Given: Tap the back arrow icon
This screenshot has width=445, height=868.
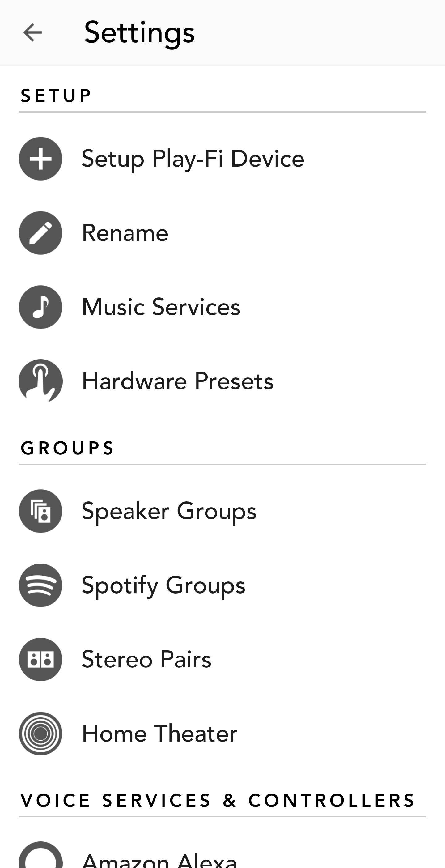Looking at the screenshot, I should pyautogui.click(x=32, y=33).
